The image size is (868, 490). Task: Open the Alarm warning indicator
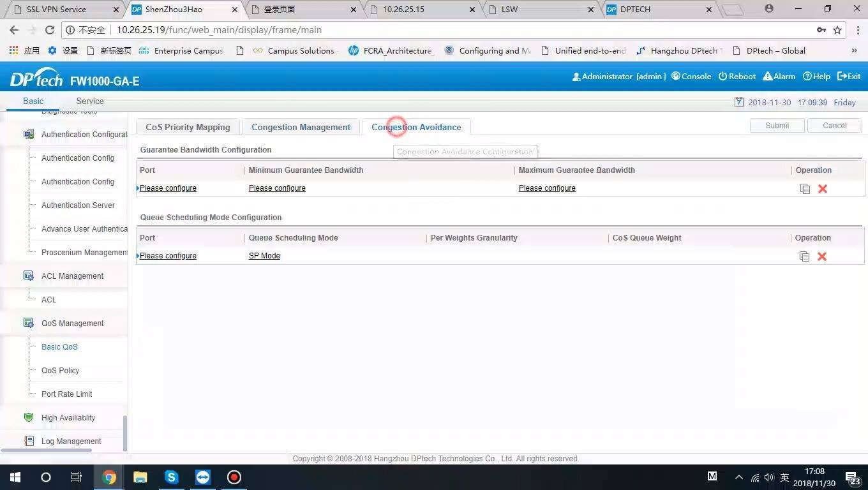click(779, 77)
